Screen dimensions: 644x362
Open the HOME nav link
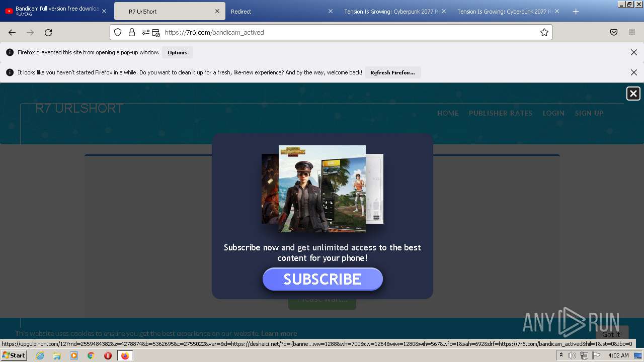448,113
